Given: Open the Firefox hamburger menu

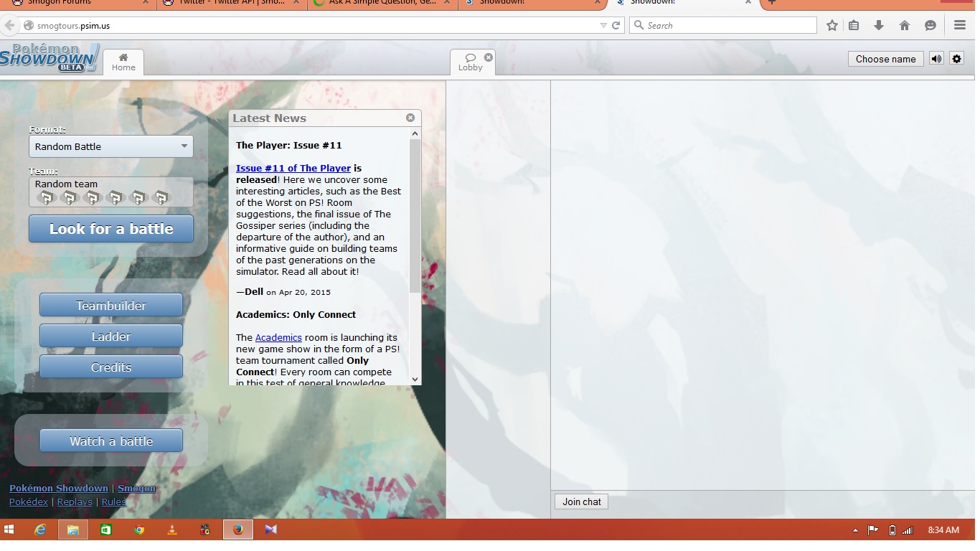Looking at the screenshot, I should 960,25.
